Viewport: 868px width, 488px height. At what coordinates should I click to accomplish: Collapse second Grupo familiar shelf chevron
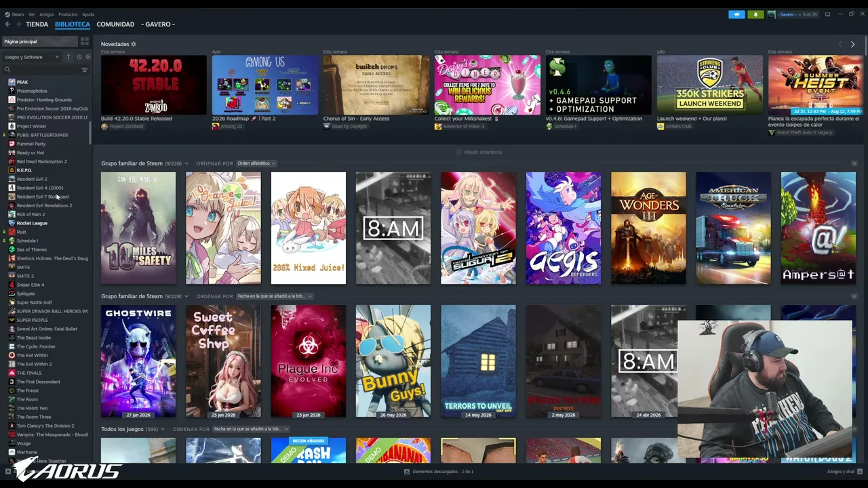click(854, 296)
